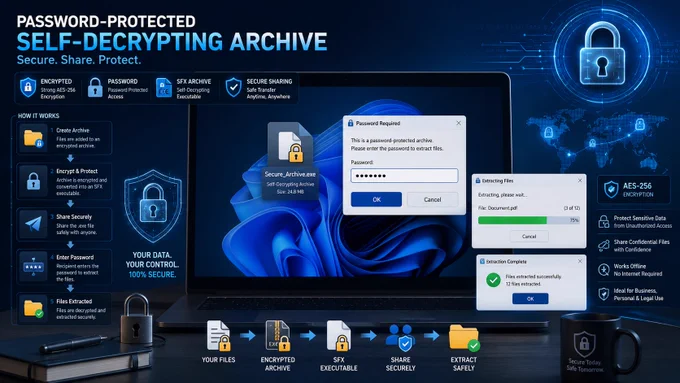Close the Extracting Files window
This screenshot has height=383, width=680.
coord(580,180)
